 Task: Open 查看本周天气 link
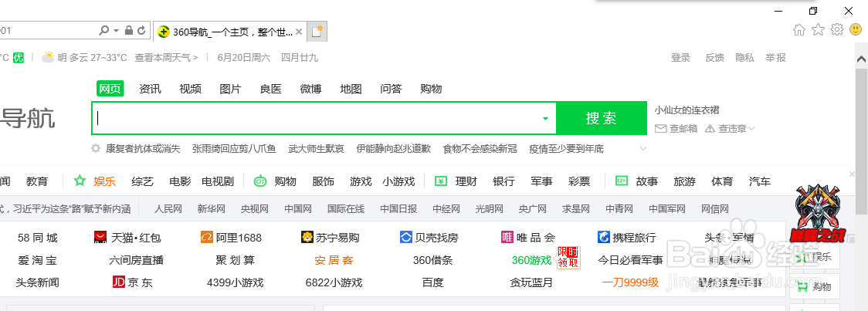(166, 58)
